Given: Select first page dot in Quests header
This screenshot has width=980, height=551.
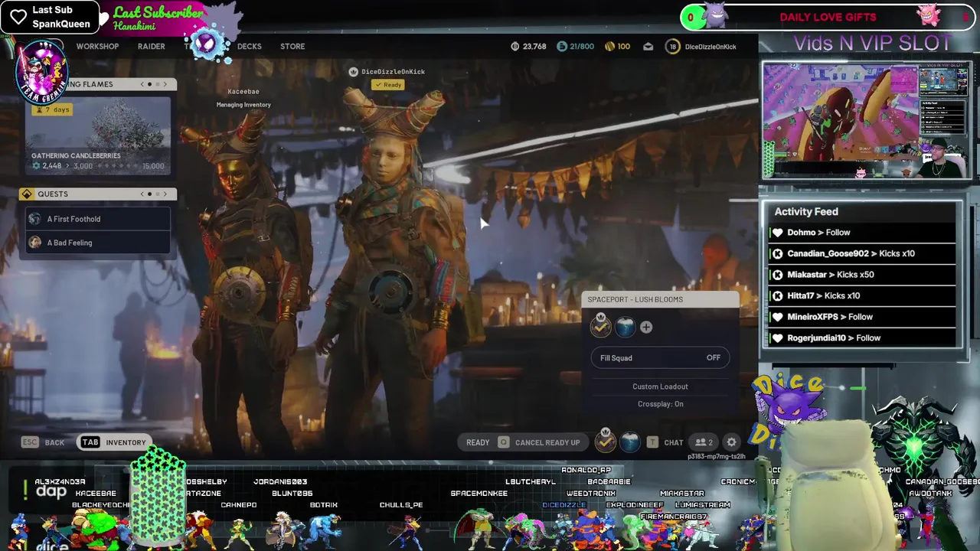Looking at the screenshot, I should click(x=149, y=194).
